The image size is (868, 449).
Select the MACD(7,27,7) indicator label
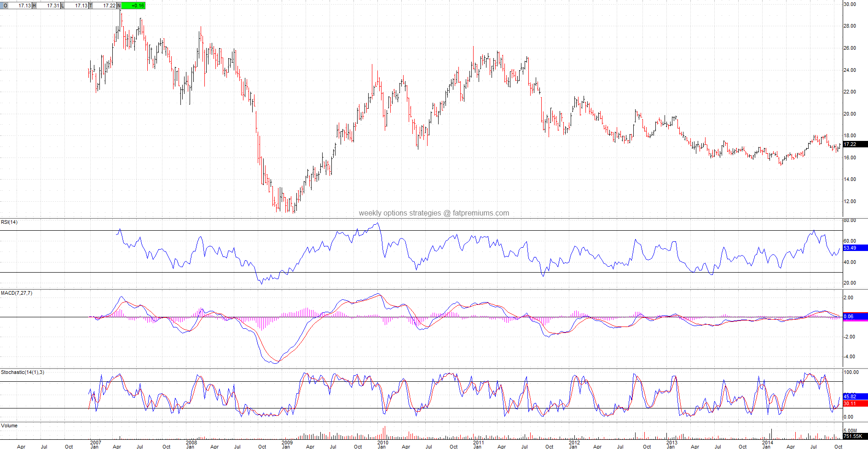17,293
